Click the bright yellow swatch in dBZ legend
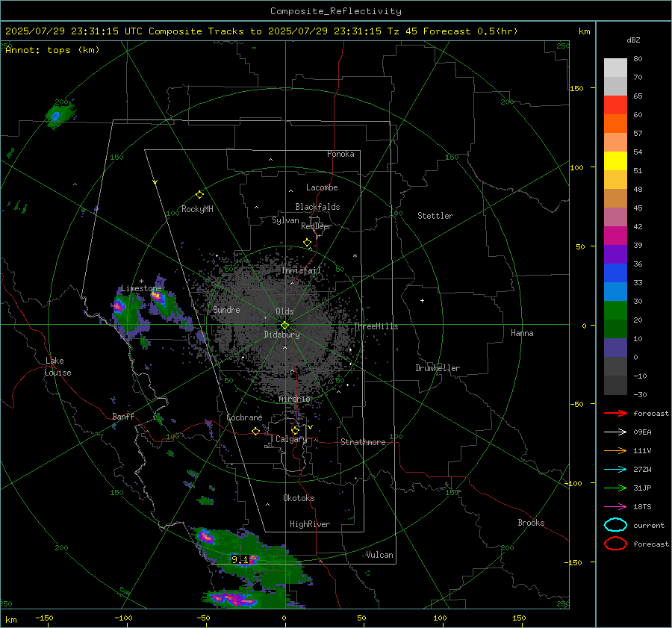 (x=615, y=161)
